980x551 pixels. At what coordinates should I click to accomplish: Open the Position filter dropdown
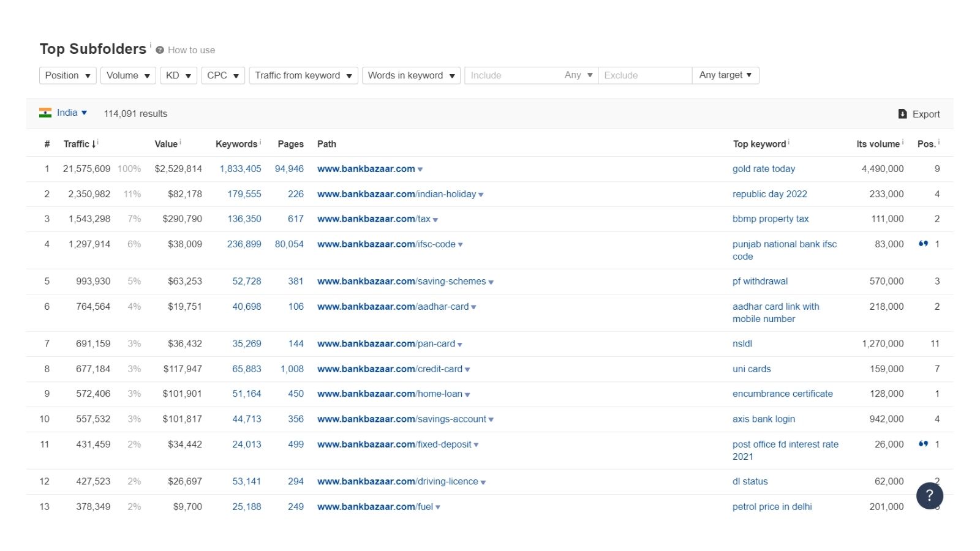click(68, 75)
